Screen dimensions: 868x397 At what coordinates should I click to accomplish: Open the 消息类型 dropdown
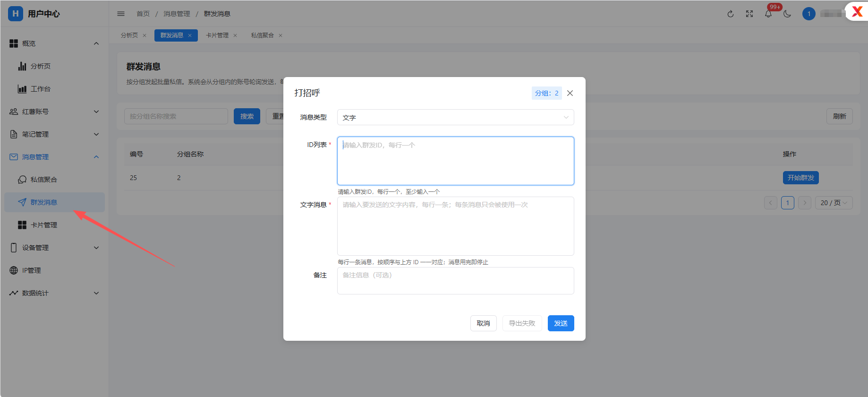pos(456,117)
